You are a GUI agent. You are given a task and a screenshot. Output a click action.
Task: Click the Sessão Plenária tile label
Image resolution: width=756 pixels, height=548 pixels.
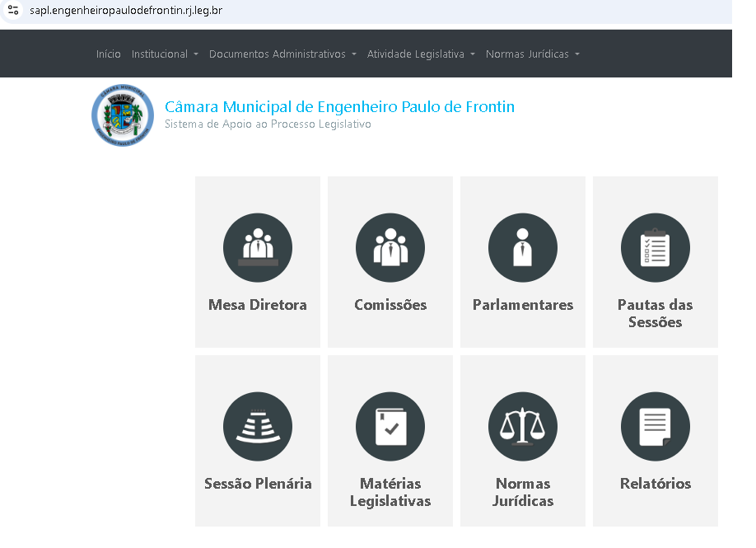pos(257,484)
